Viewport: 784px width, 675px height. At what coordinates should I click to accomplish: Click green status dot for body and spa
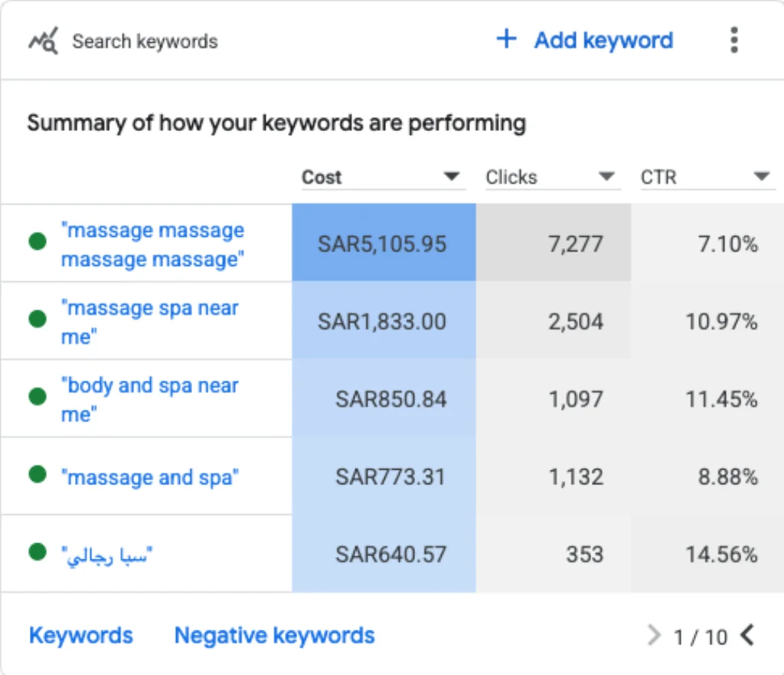pyautogui.click(x=38, y=396)
